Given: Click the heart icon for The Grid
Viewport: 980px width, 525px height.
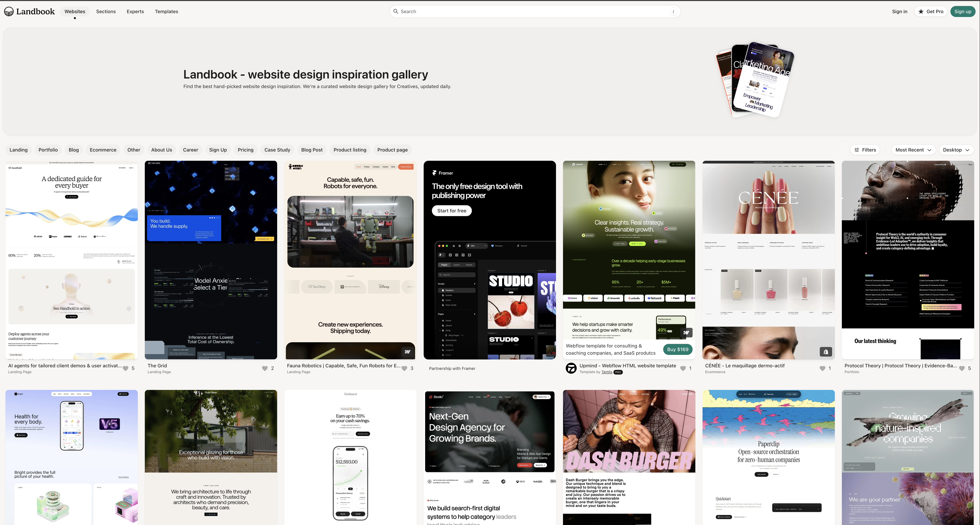Looking at the screenshot, I should tap(265, 368).
